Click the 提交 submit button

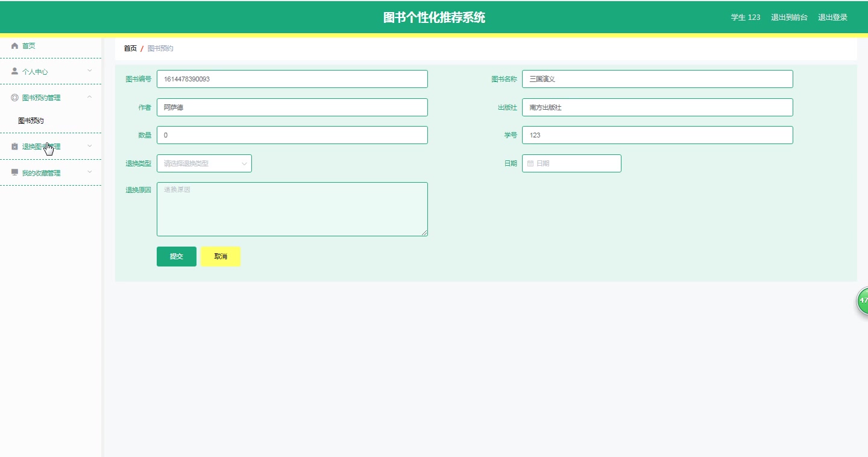click(177, 256)
